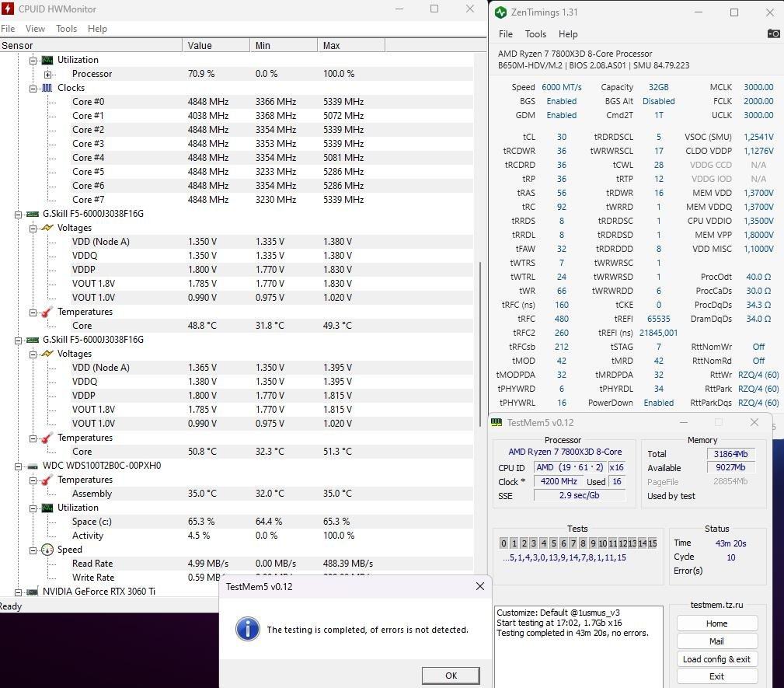Viewport: 784px width, 688px height.
Task: Click the WDC drive icon
Action: [33, 466]
